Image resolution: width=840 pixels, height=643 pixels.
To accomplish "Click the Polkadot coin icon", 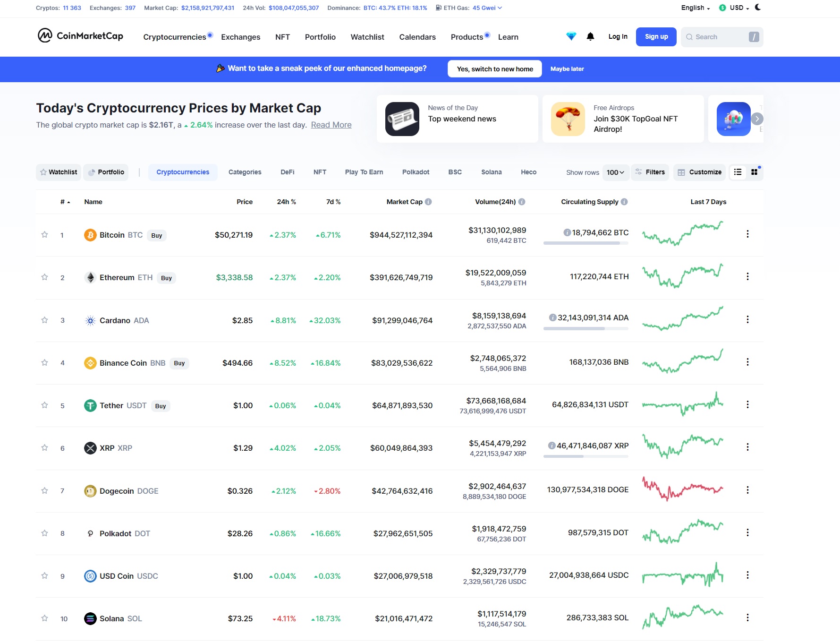I will pyautogui.click(x=90, y=533).
